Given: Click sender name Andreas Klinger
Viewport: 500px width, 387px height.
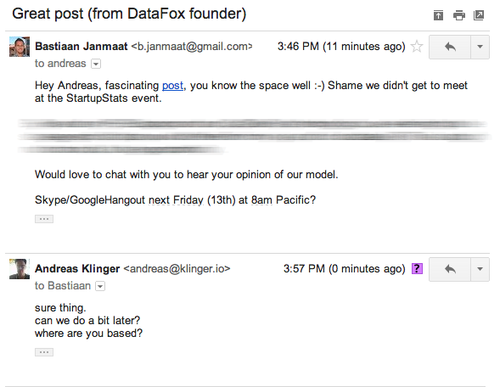Looking at the screenshot, I should (77, 269).
